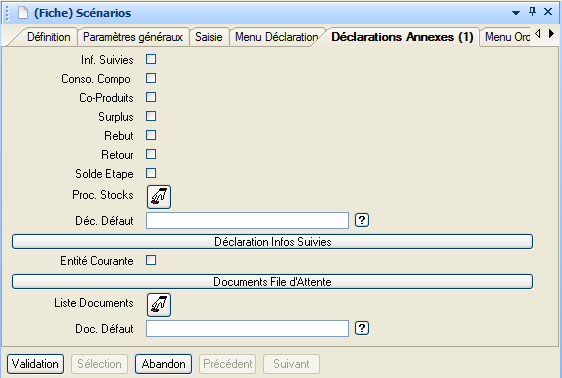562x378 pixels.
Task: Click the document icon beside Scénarios title
Action: 23,13
